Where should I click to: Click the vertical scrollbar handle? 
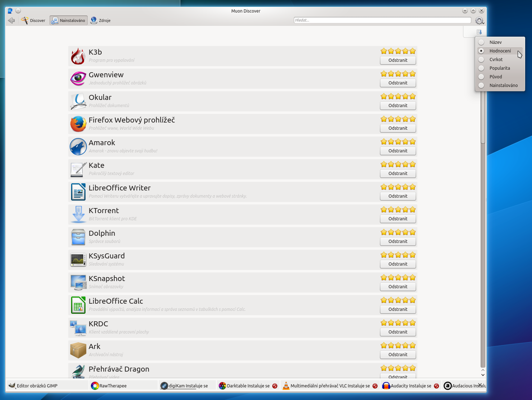[483, 90]
